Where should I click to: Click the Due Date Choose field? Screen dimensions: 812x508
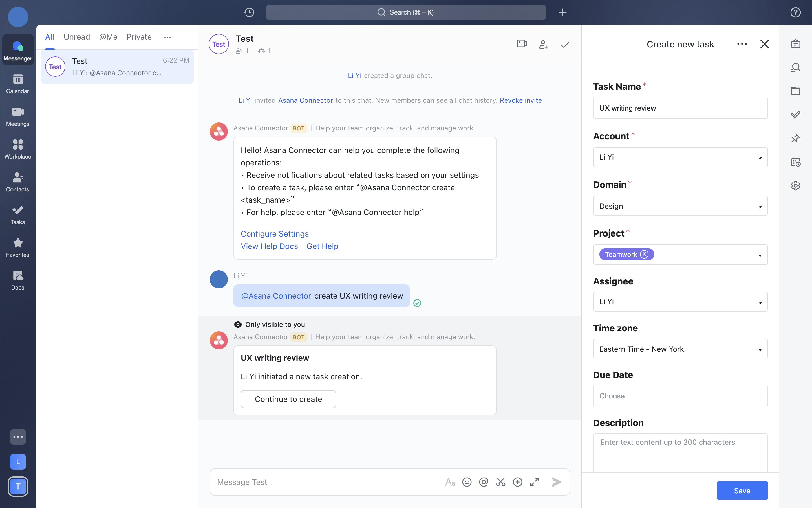680,396
